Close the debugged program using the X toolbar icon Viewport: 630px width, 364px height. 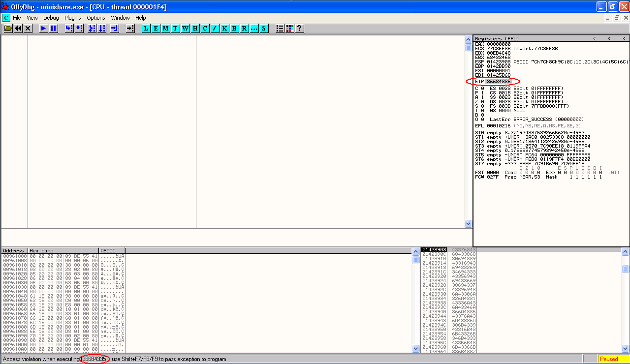coord(28,29)
